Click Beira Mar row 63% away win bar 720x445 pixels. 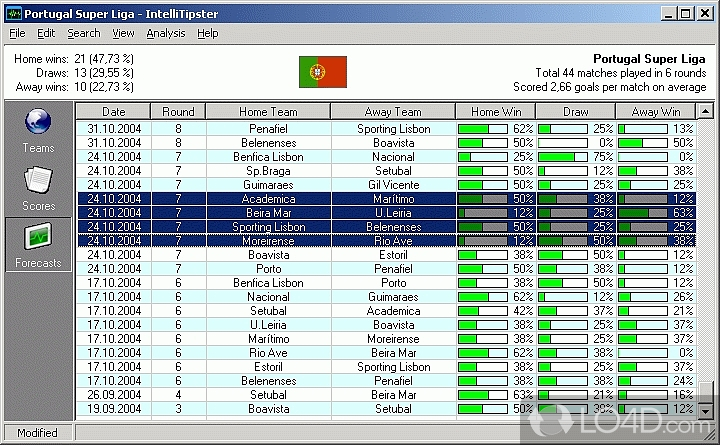[642, 213]
